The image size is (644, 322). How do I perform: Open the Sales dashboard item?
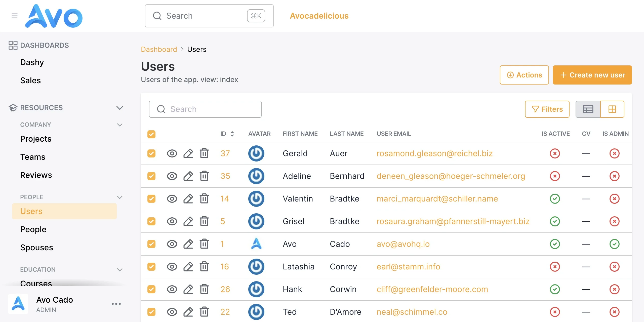tap(30, 80)
